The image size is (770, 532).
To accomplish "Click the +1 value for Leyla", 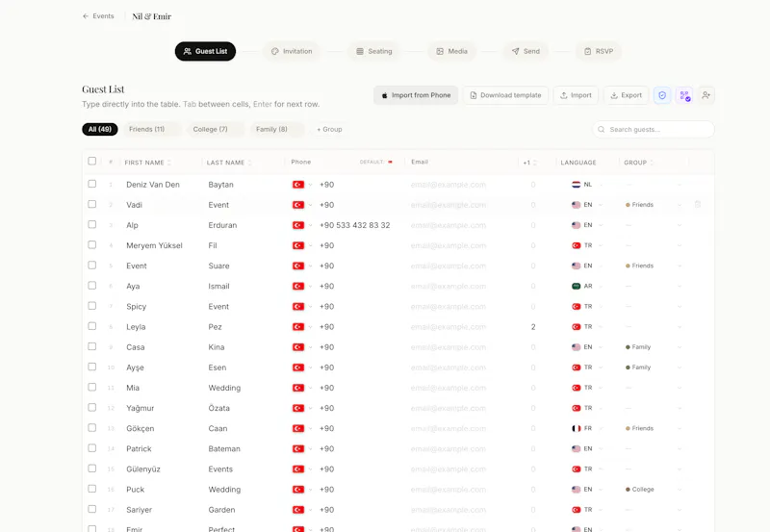I will tap(533, 327).
